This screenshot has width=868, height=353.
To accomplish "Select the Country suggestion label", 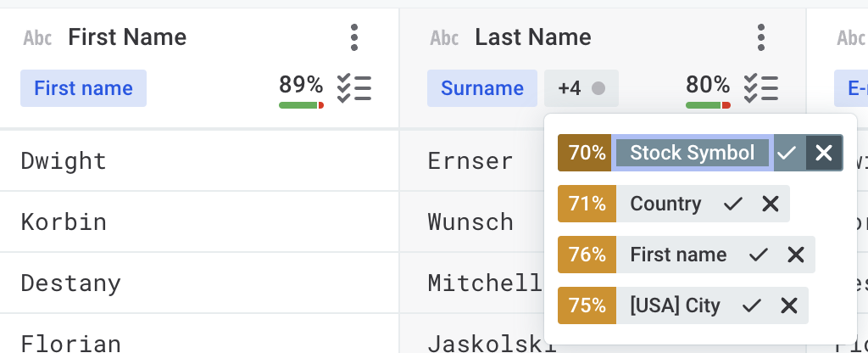I will 665,204.
